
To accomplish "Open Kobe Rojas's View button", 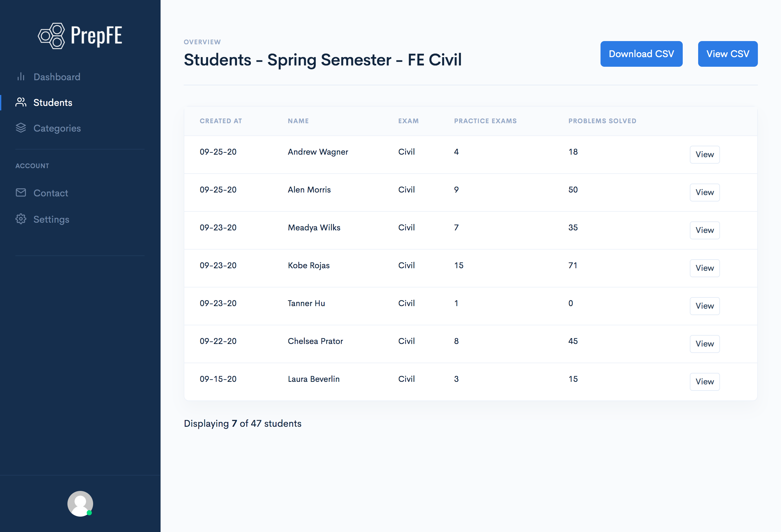I will (x=704, y=268).
